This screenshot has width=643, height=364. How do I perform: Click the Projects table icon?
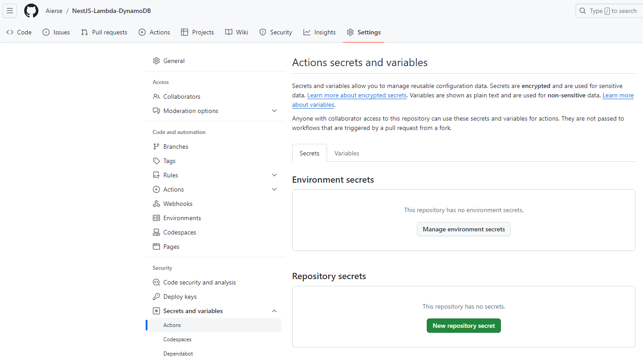(x=185, y=32)
